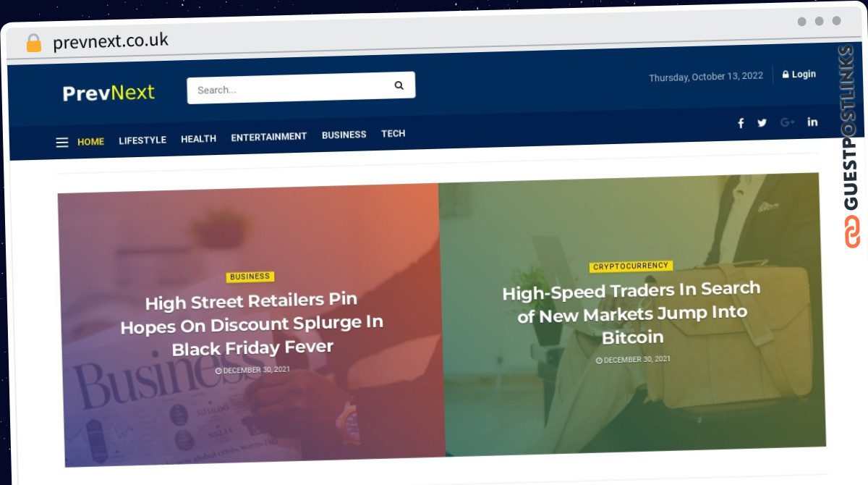Open the High-Speed Traders Bitcoin article
This screenshot has height=485, width=868.
(631, 313)
